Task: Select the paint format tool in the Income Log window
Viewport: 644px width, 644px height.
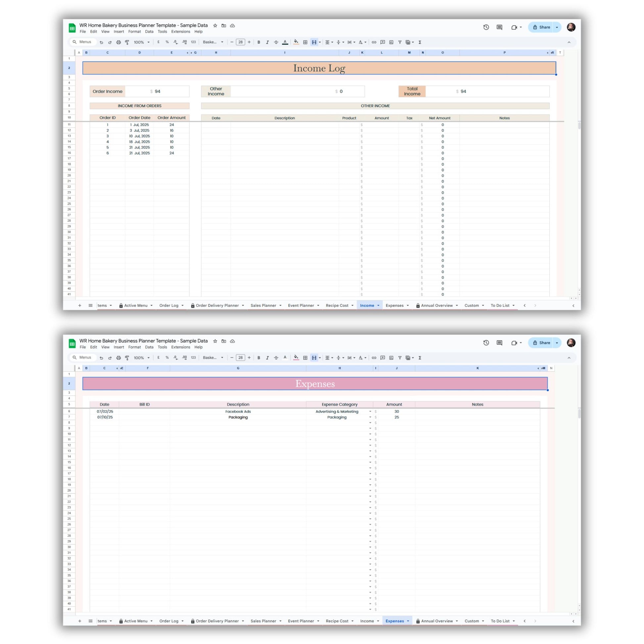Action: (x=127, y=42)
